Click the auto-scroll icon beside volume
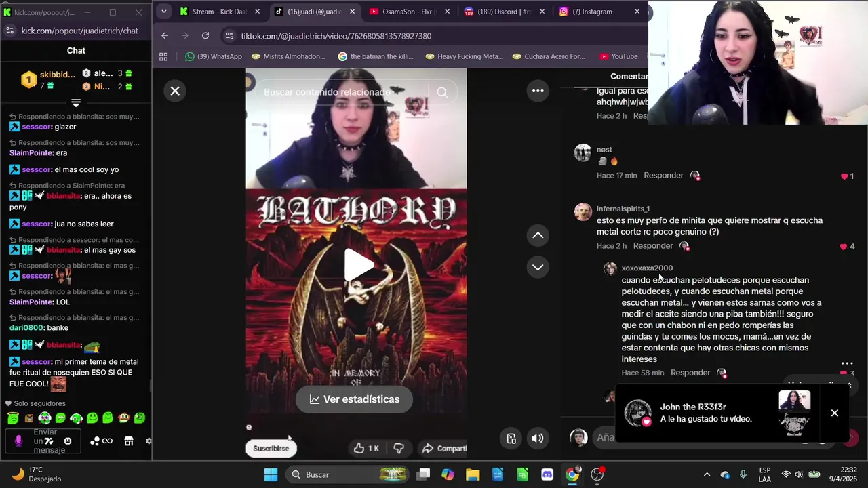Image resolution: width=868 pixels, height=488 pixels. tap(512, 439)
